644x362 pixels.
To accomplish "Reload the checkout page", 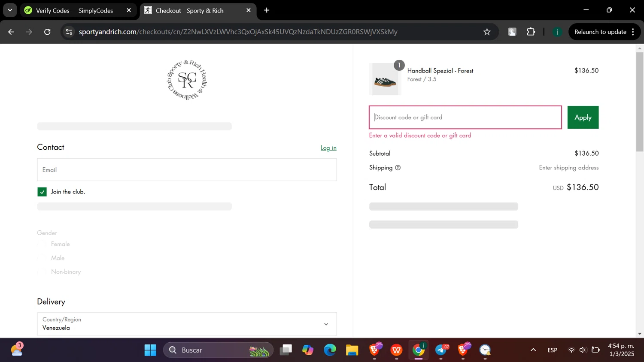I will click(x=47, y=32).
